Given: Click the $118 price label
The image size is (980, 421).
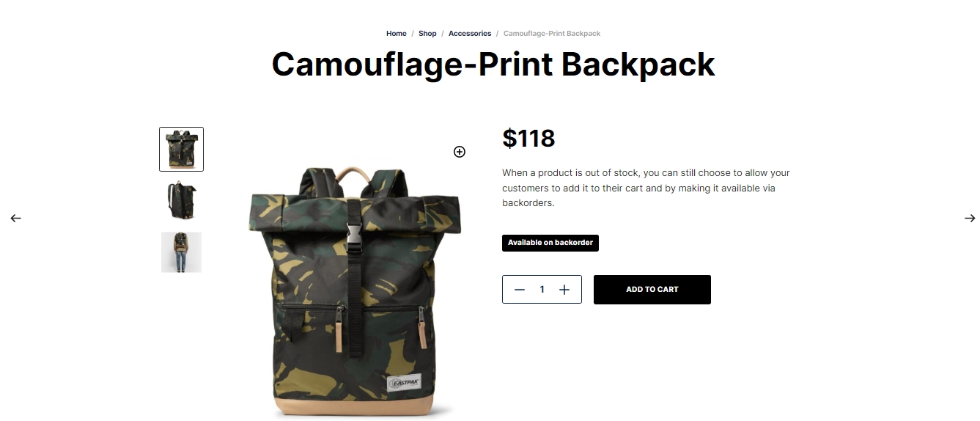Looking at the screenshot, I should 528,138.
